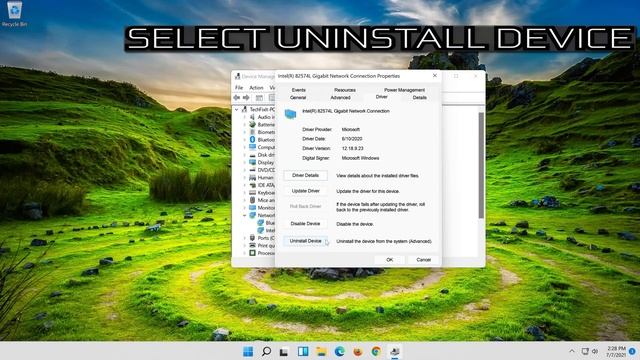Select the Bluetooth icon in device tree
The image size is (640, 360).
253,140
